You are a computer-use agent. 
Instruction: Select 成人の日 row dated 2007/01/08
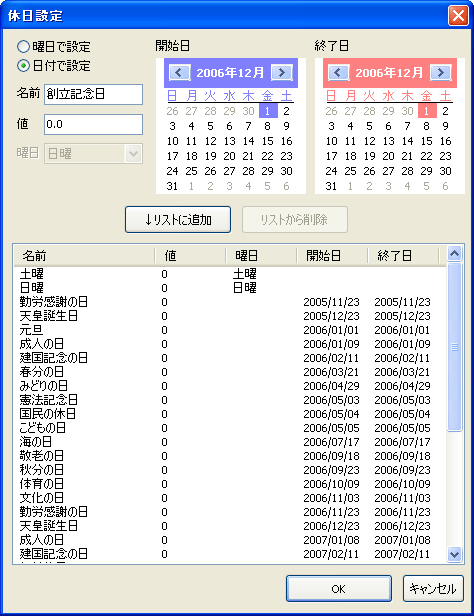point(230,540)
